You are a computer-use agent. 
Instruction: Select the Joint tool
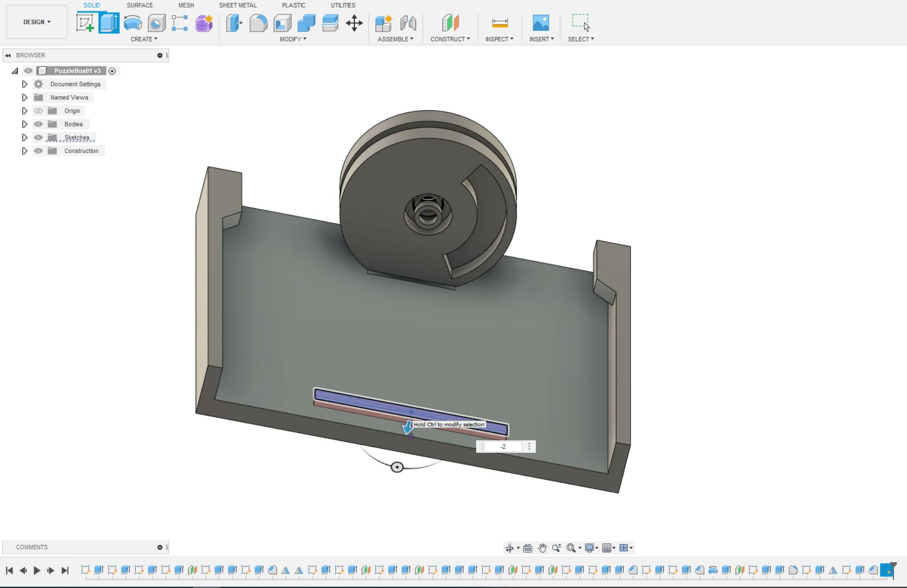408,23
